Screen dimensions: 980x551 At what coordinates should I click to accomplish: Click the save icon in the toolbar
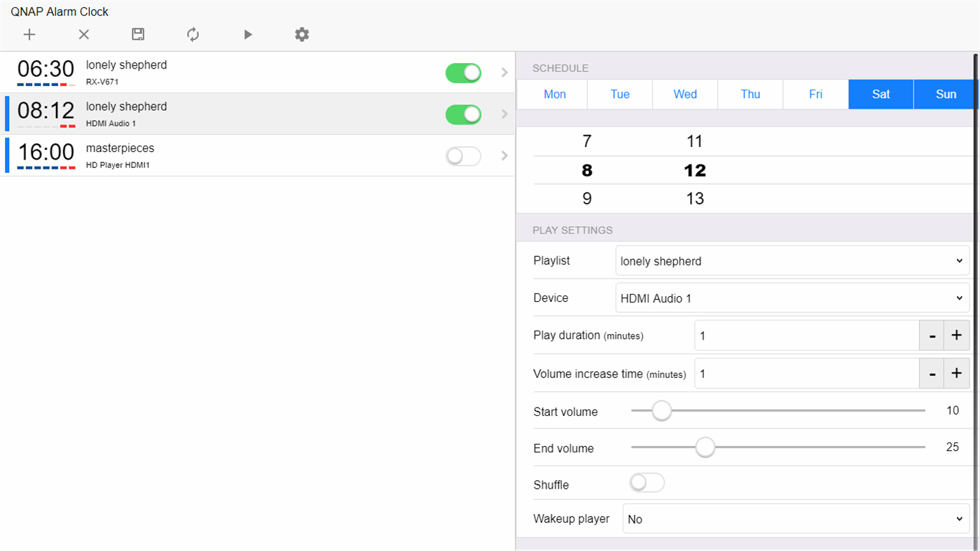click(138, 34)
